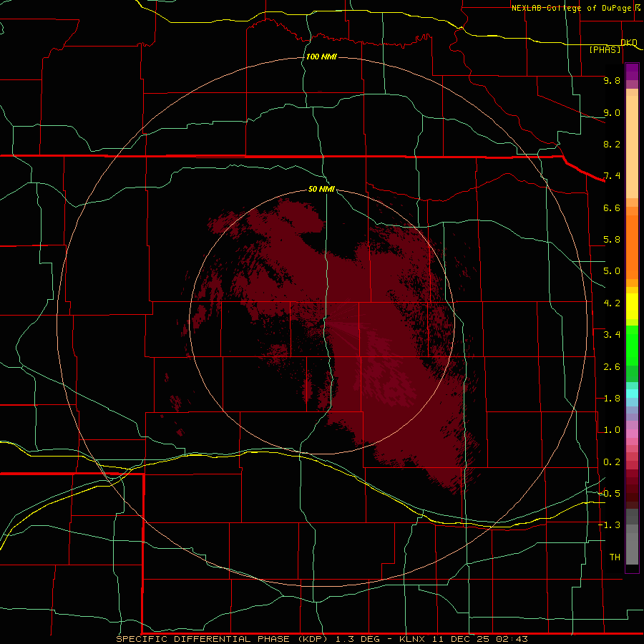Image resolution: width=644 pixels, height=644 pixels.
Task: Click the 2.6 value on the color scale
Action: click(612, 367)
